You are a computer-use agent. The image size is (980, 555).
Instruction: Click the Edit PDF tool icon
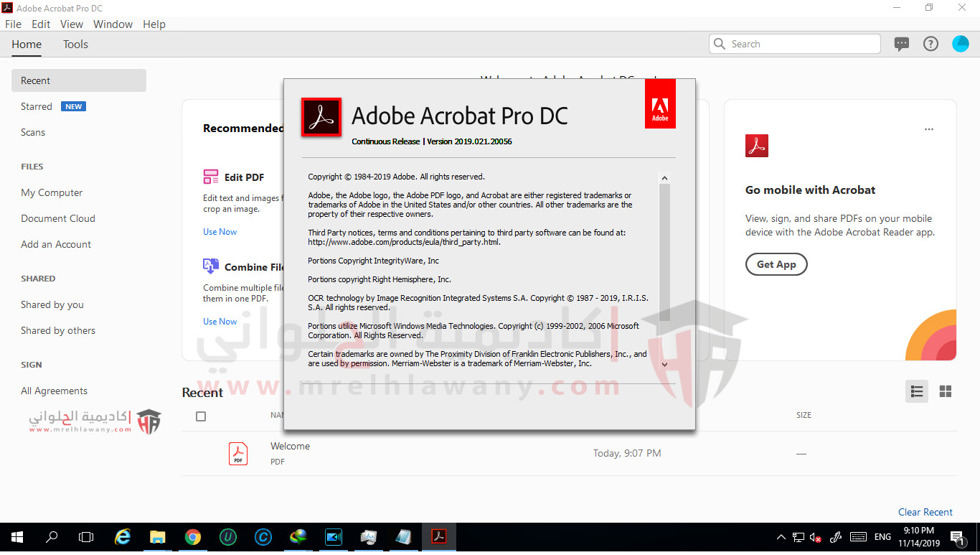click(x=211, y=177)
